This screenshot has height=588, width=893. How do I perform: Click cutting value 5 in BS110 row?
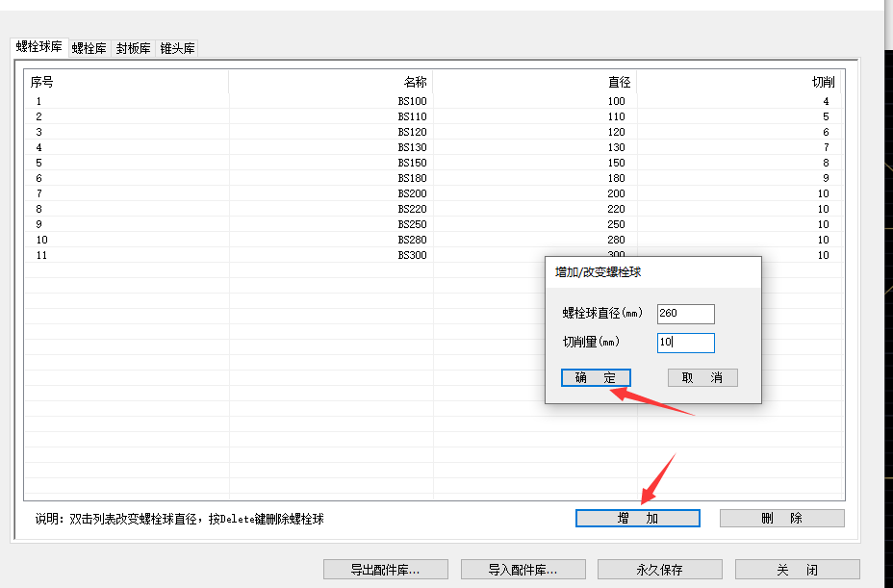pos(826,116)
